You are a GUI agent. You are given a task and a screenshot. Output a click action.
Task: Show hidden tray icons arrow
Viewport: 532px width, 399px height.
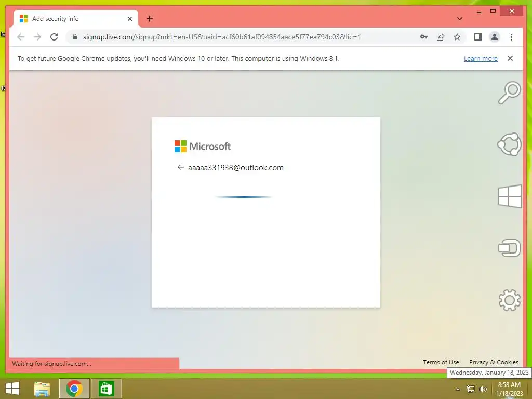[458, 389]
